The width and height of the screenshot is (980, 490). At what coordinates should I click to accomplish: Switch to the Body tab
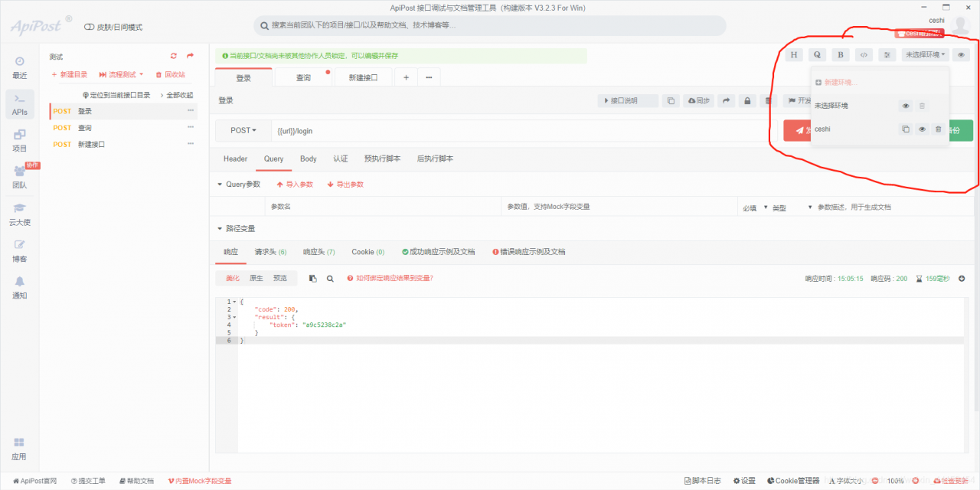309,159
